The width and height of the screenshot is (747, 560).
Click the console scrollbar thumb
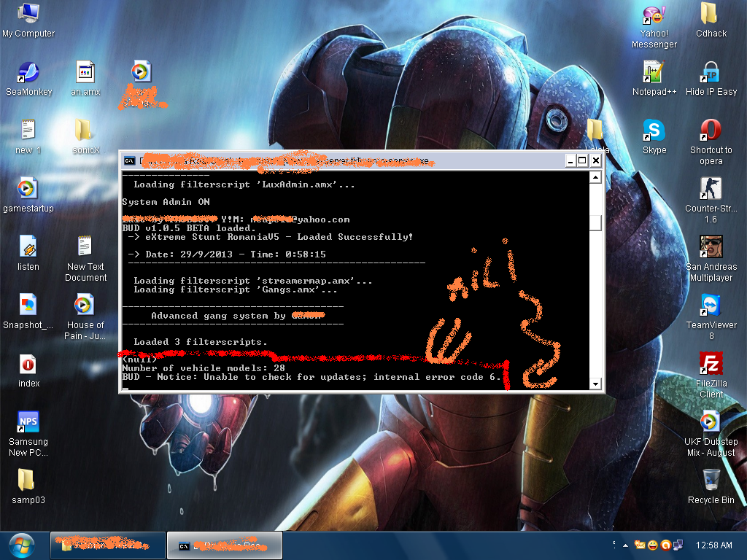coord(595,223)
